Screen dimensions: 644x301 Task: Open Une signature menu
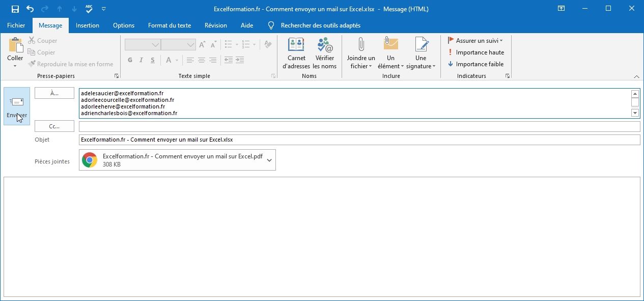[x=421, y=53]
